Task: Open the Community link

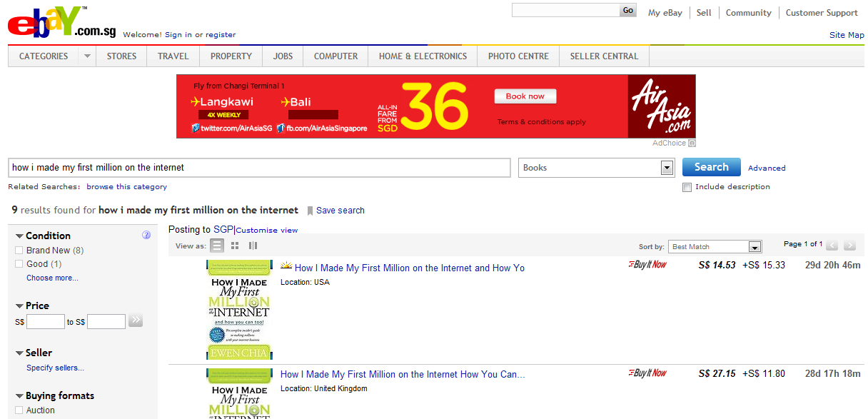Action: tap(749, 13)
